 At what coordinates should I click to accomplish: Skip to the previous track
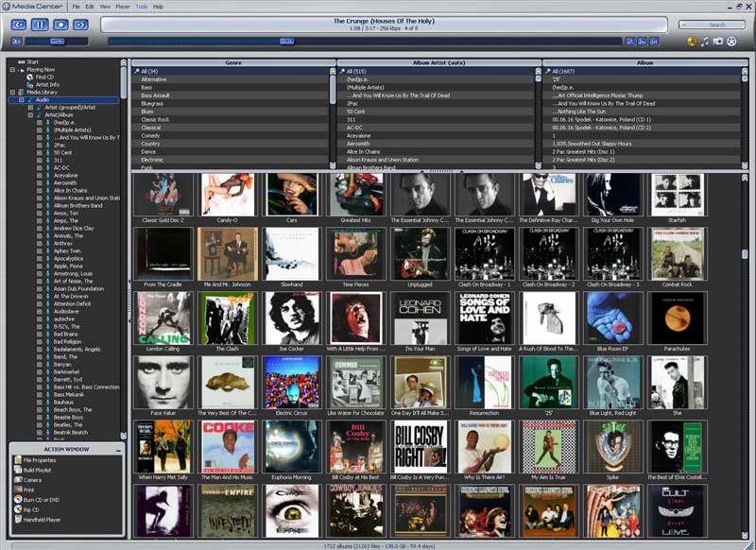click(x=19, y=25)
